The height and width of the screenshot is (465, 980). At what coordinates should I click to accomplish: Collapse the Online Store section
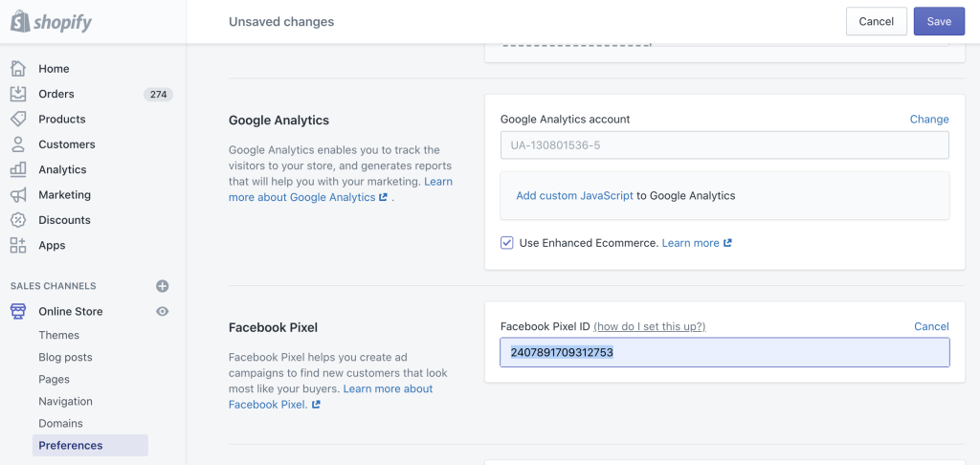click(x=70, y=311)
